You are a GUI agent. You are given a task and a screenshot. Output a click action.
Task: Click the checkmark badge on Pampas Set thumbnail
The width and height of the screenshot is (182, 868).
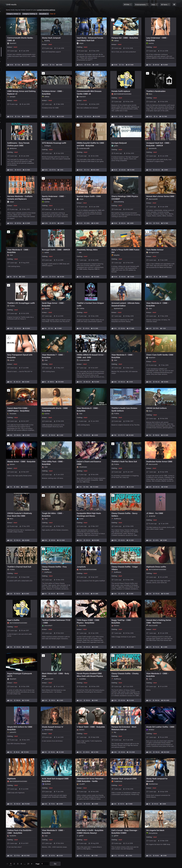point(113,20)
